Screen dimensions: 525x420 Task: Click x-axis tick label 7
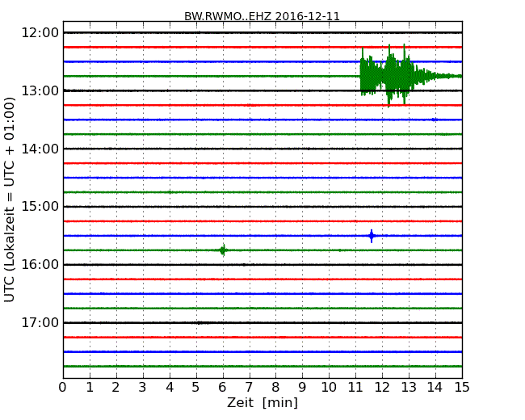249,388
